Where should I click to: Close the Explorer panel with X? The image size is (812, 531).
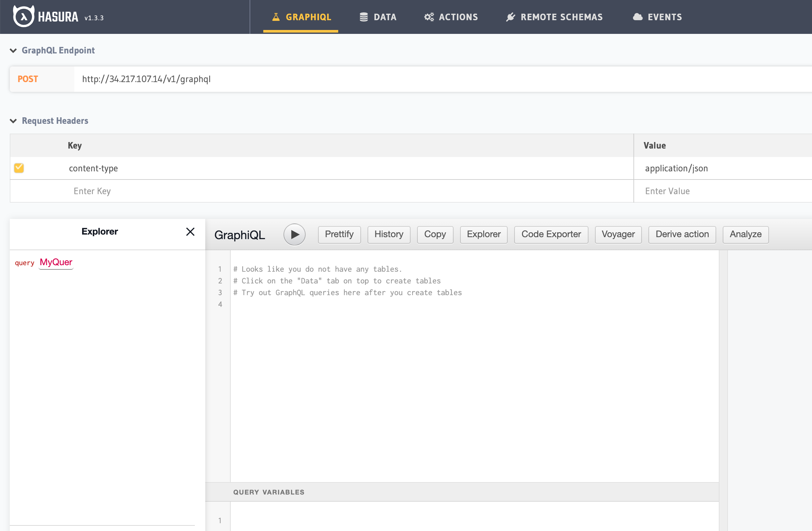pyautogui.click(x=190, y=232)
